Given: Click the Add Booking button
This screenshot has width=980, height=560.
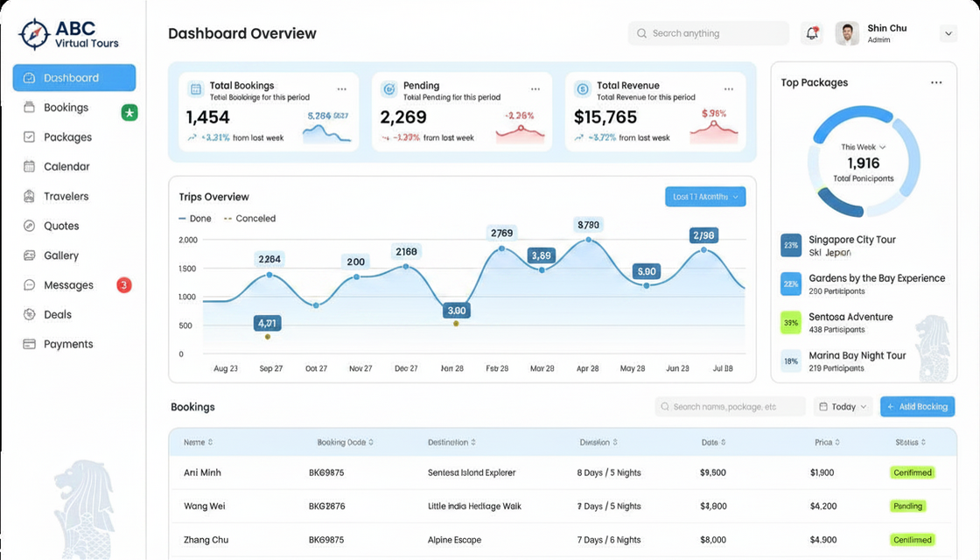Looking at the screenshot, I should click(918, 406).
